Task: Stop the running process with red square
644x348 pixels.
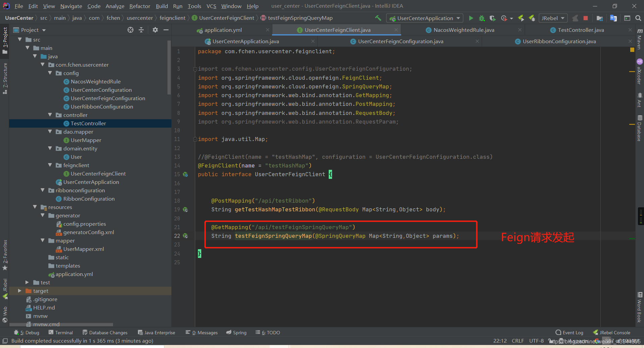Action: pos(586,18)
